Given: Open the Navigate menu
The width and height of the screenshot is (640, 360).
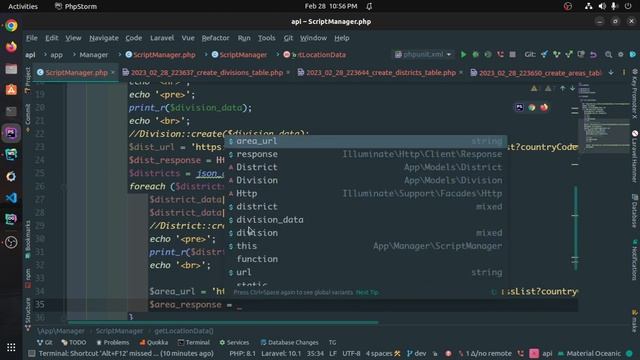Looking at the screenshot, I should [104, 38].
